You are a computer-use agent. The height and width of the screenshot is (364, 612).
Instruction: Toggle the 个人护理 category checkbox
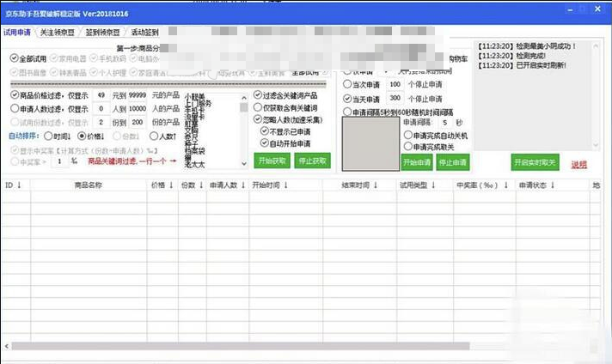tap(108, 72)
